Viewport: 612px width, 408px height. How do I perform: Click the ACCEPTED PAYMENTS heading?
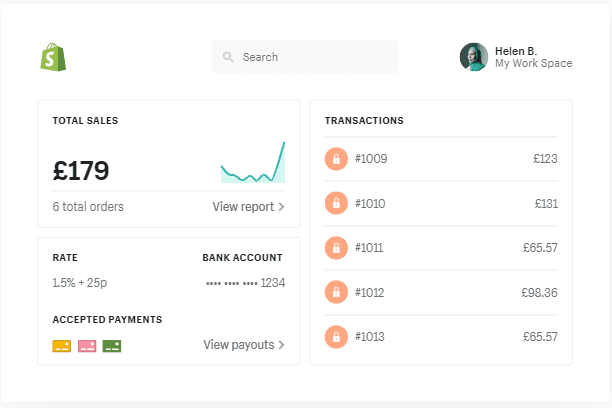pos(107,319)
